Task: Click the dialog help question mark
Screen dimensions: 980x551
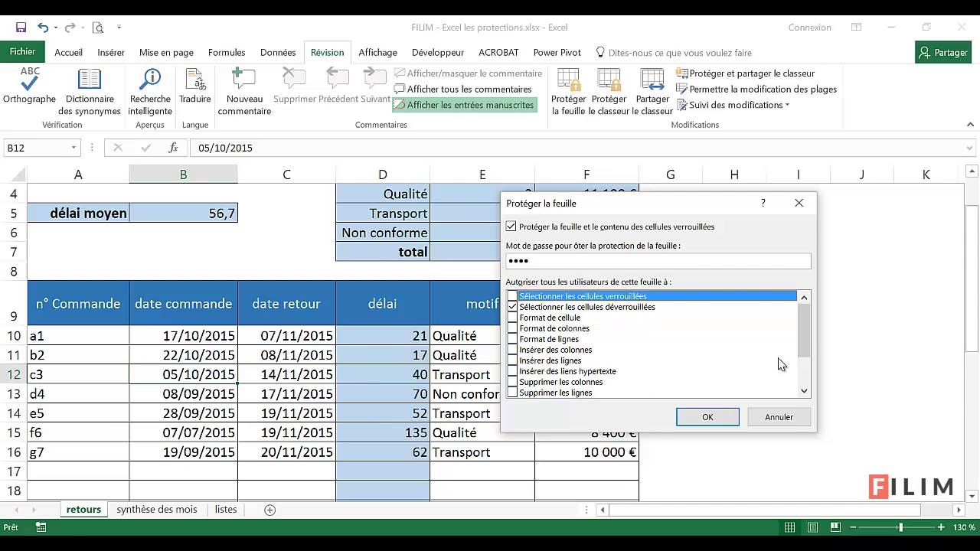Action: [763, 203]
